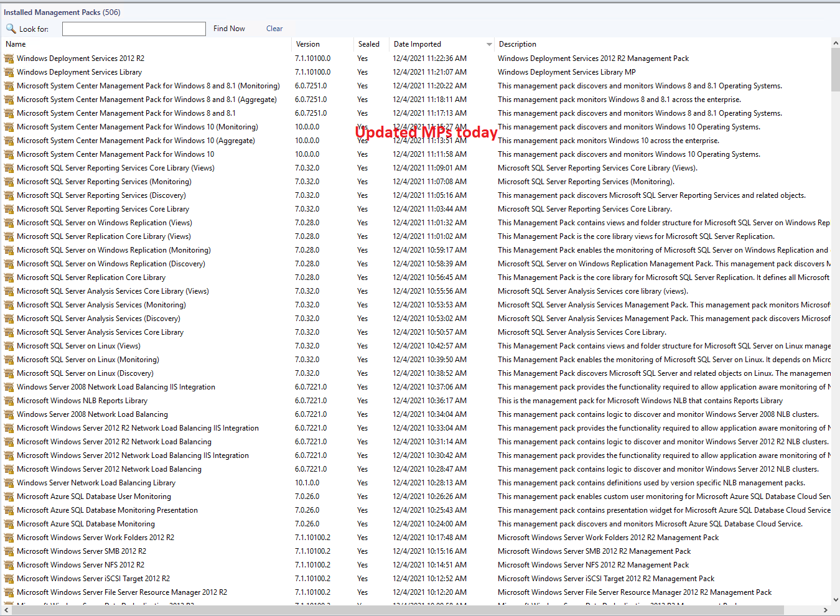Click icon for SQL Server Analysis Services (Monitoring)
This screenshot has width=840, height=616.
click(x=9, y=305)
